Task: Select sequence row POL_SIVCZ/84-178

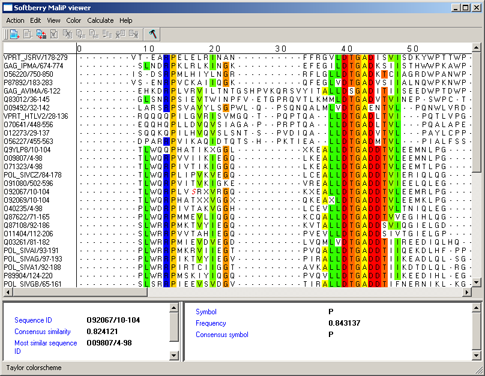Action: tap(33, 175)
